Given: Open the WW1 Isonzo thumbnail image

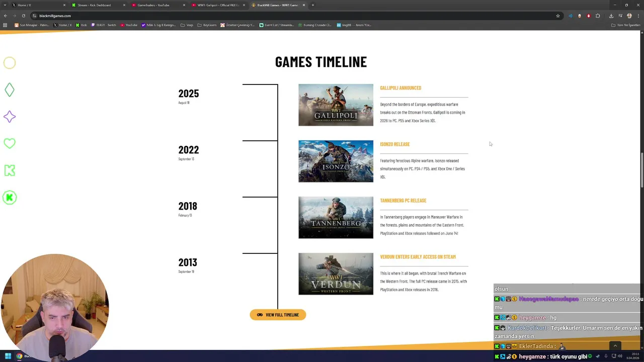Looking at the screenshot, I should (336, 161).
